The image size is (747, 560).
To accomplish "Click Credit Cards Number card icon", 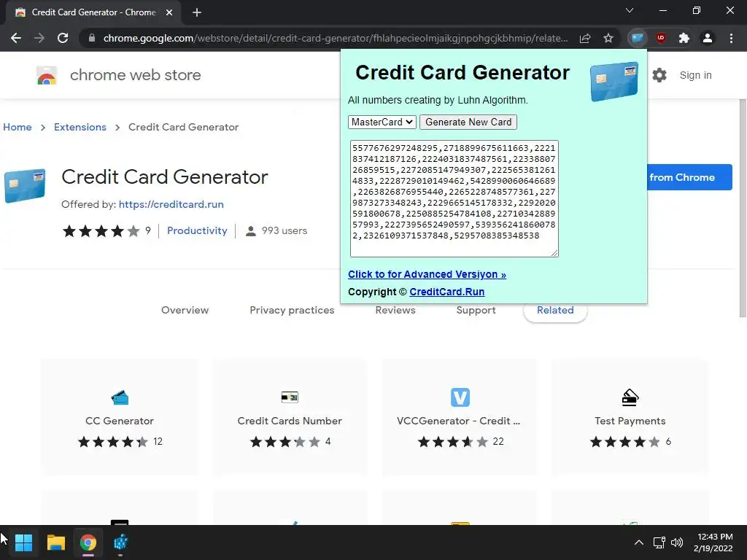I will [x=290, y=397].
